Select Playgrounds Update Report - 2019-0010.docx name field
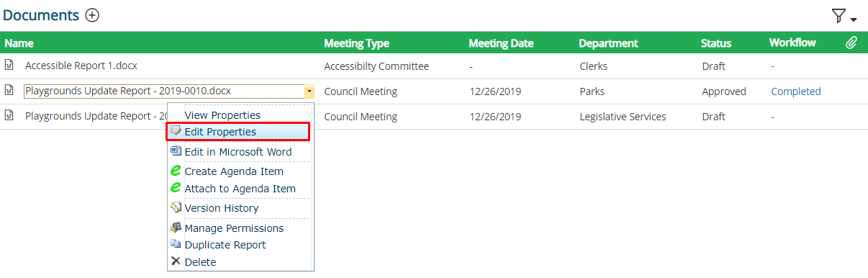This screenshot has width=868, height=278. point(163,91)
